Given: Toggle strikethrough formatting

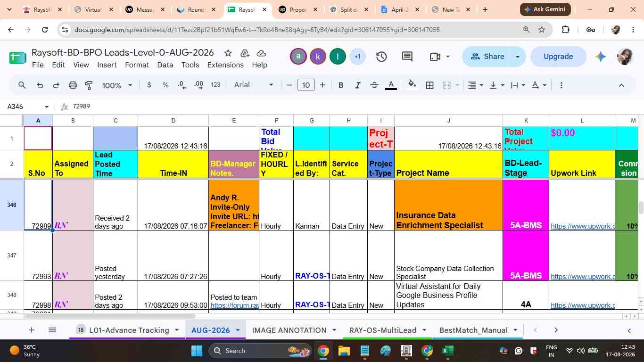Looking at the screenshot, I should click(374, 85).
